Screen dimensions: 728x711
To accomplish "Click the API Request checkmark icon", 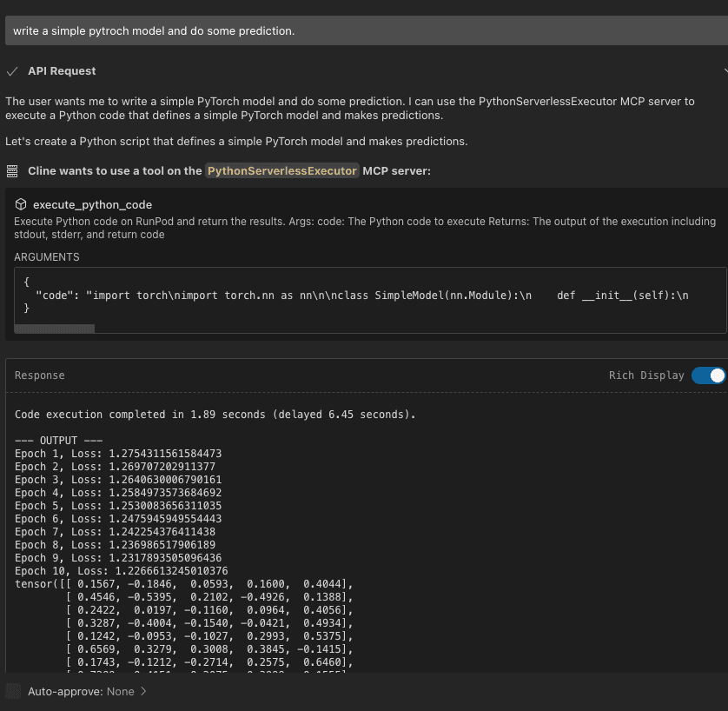I will [12, 71].
